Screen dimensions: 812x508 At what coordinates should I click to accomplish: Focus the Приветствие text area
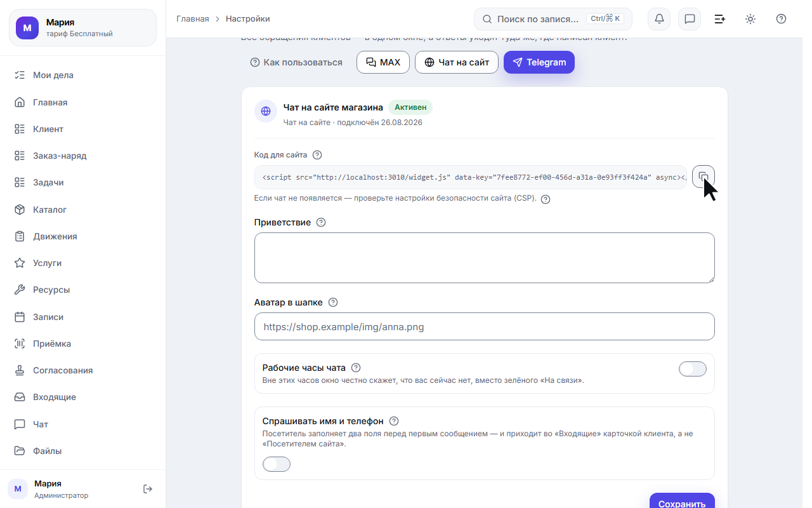(x=485, y=258)
